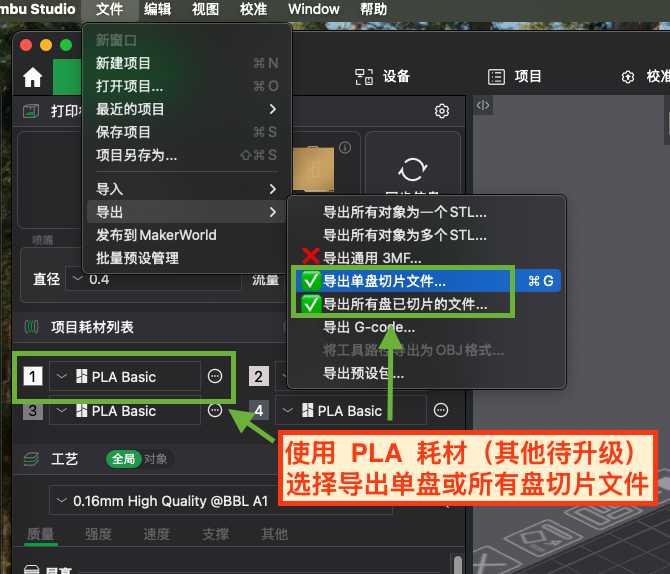
Task: Open the 编辑 menu in menu bar
Action: pos(157,9)
